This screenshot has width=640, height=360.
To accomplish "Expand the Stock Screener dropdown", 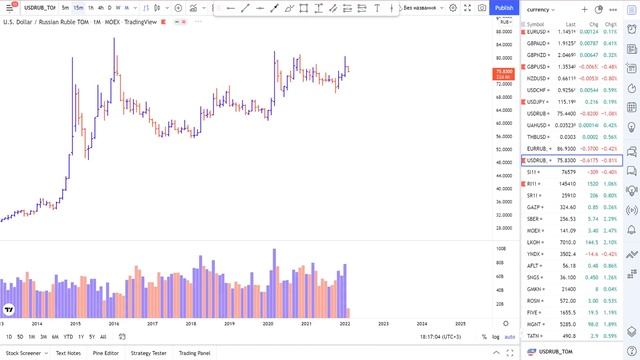I will pos(46,353).
